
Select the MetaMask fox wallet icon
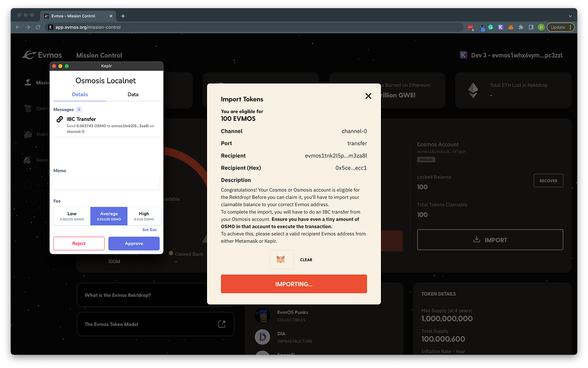281,259
